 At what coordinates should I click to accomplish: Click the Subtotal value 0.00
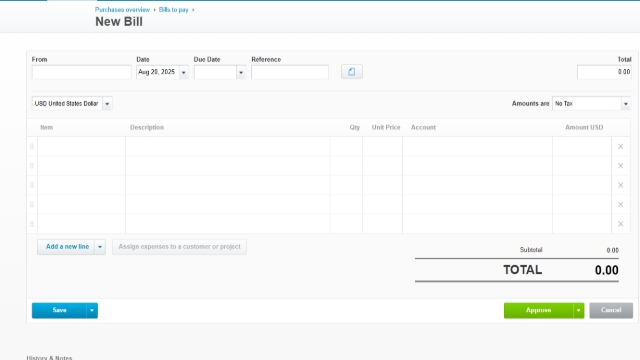(x=612, y=250)
